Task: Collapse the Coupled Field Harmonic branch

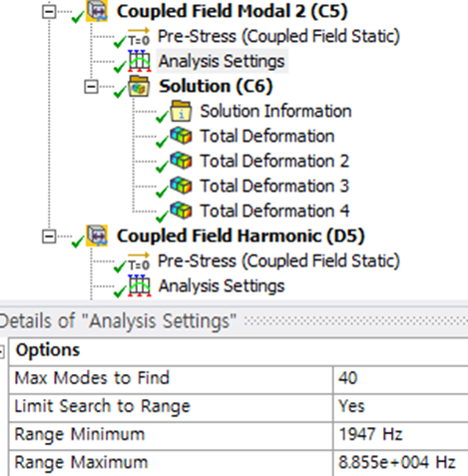Action: (49, 237)
